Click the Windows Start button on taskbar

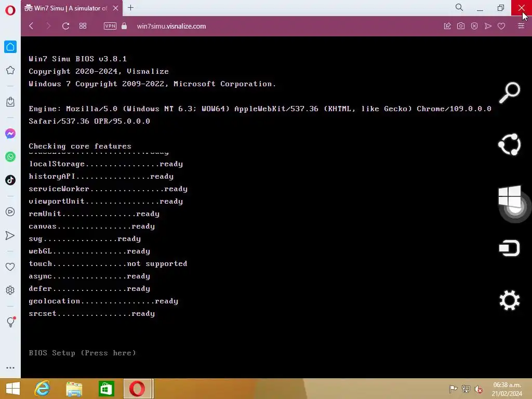(13, 389)
